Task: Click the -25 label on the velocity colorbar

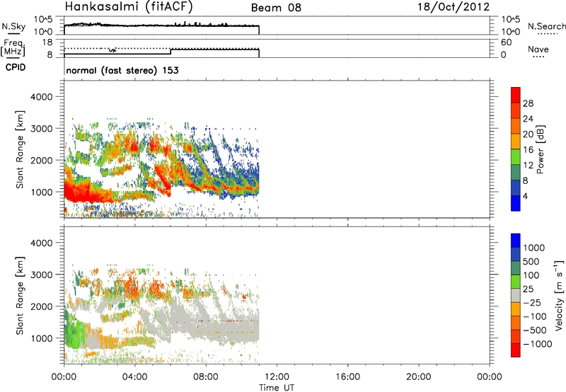Action: 532,303
